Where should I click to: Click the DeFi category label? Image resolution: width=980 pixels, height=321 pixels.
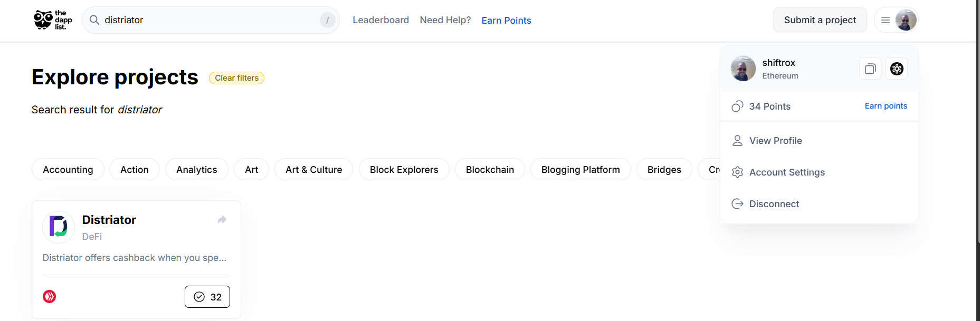92,237
